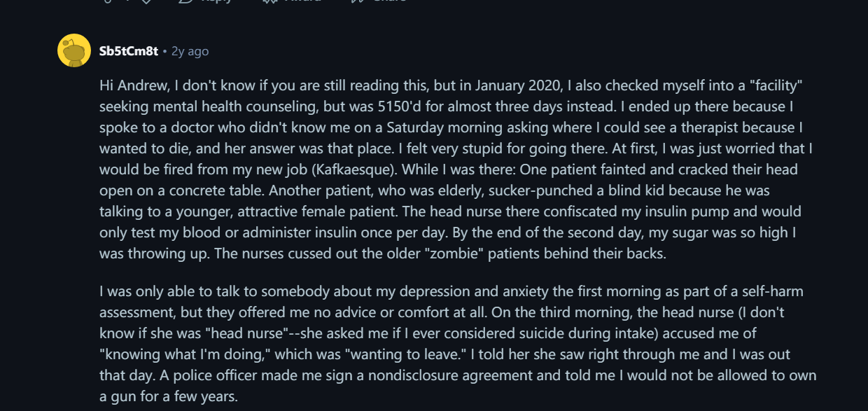Click the partially visible Reply button label
This screenshot has height=411, width=868.
point(216,1)
